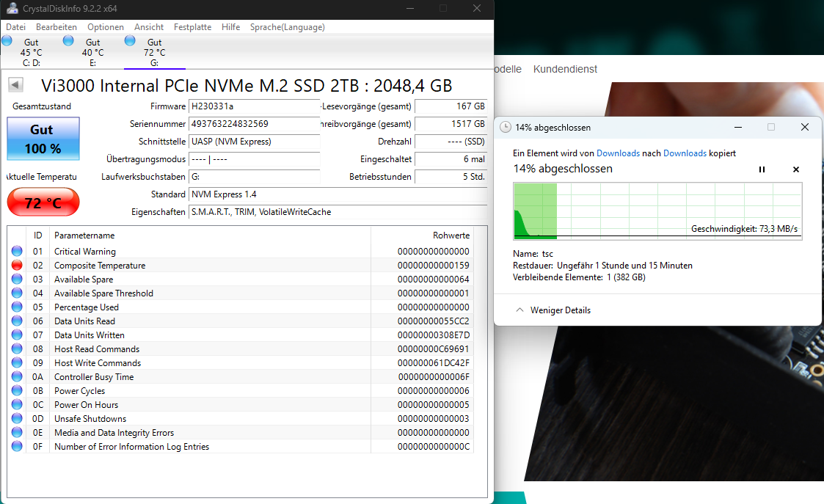Select the Power Cycles parameter name
Image resolution: width=824 pixels, height=504 pixels.
coord(79,390)
